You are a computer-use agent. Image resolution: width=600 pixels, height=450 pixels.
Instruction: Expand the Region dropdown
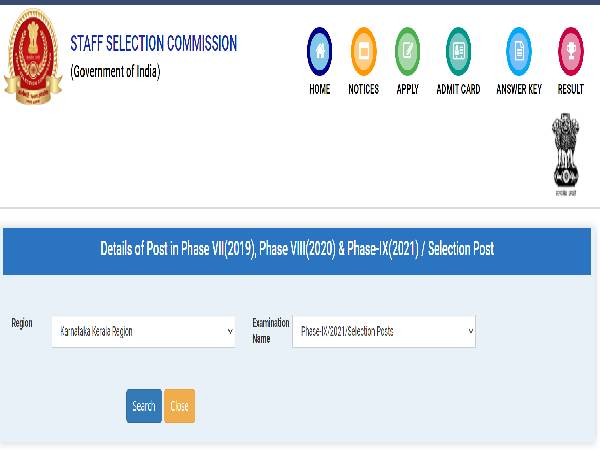tap(143, 331)
